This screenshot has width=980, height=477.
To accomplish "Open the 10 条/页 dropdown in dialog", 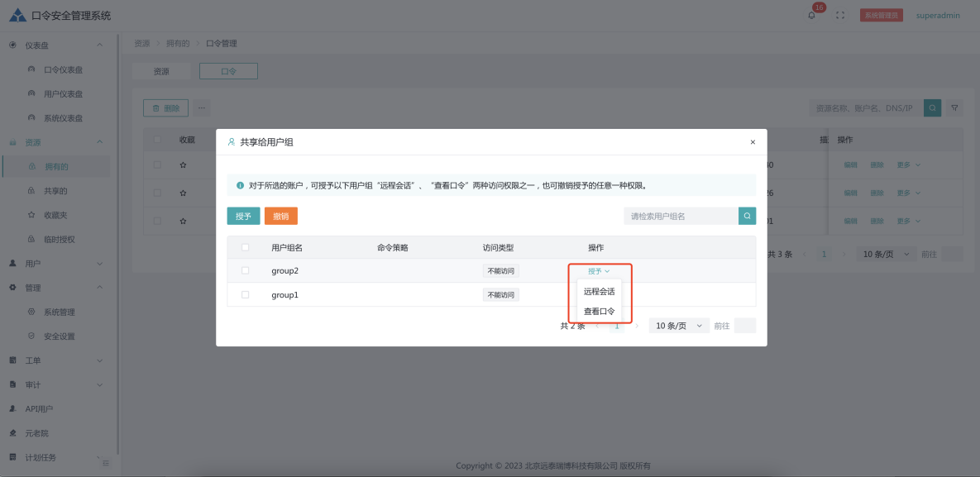I will [679, 326].
